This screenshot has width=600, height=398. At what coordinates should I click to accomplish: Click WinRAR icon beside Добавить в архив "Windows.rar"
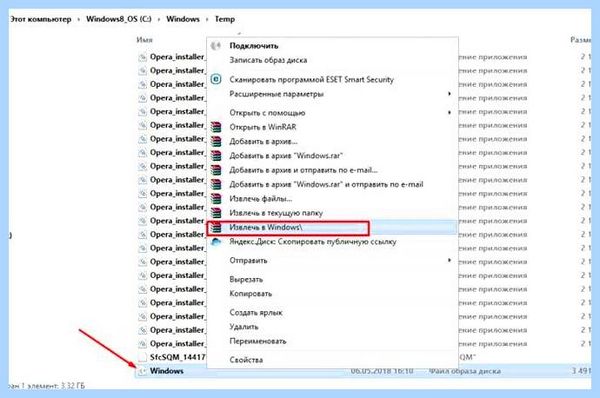pos(216,156)
